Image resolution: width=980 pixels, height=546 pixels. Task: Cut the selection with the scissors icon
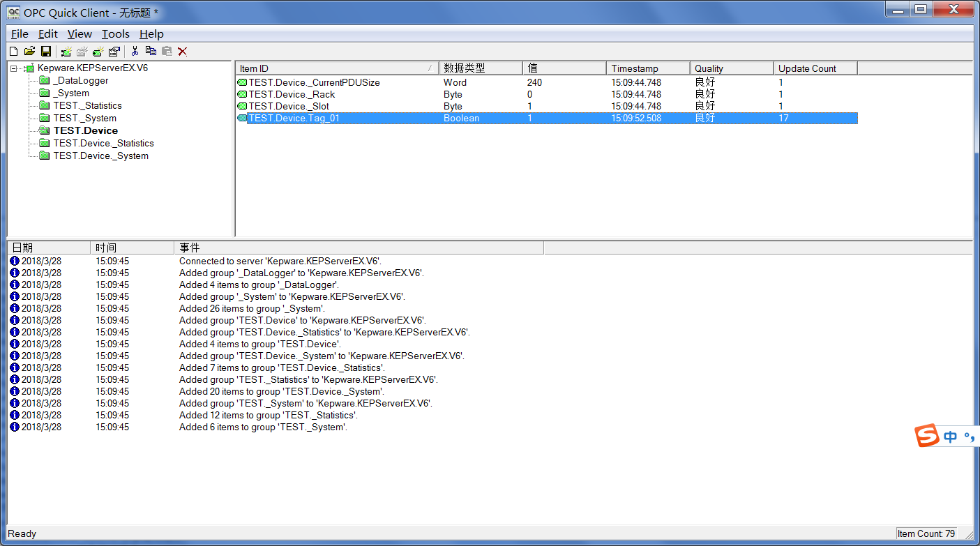(x=135, y=51)
